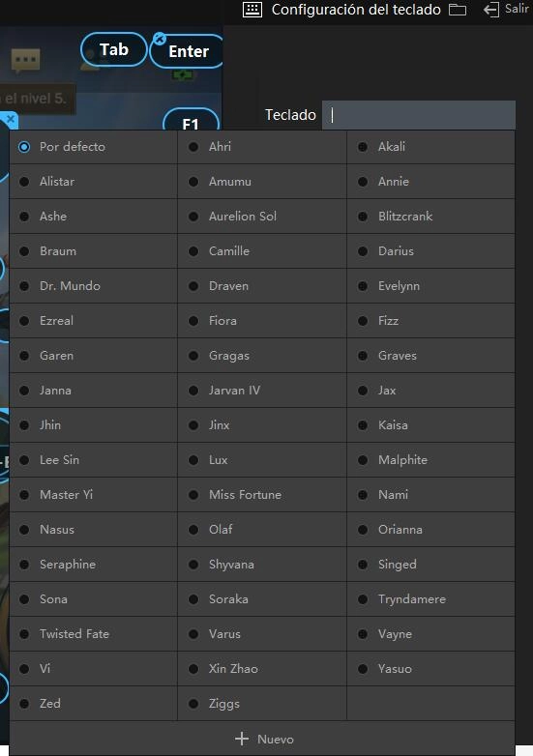Choose the Janna profile
The image size is (533, 756).
pos(94,390)
